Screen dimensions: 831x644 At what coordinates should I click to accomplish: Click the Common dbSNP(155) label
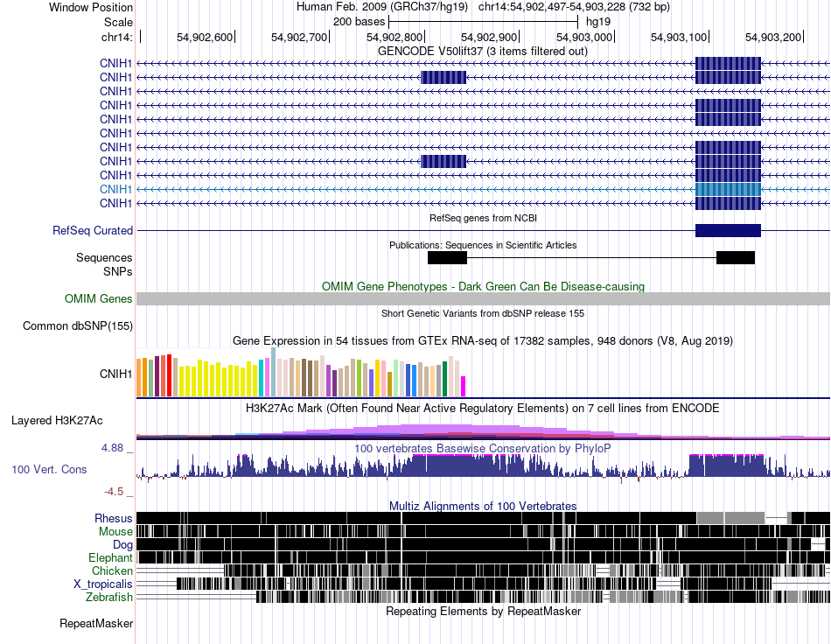point(77,326)
